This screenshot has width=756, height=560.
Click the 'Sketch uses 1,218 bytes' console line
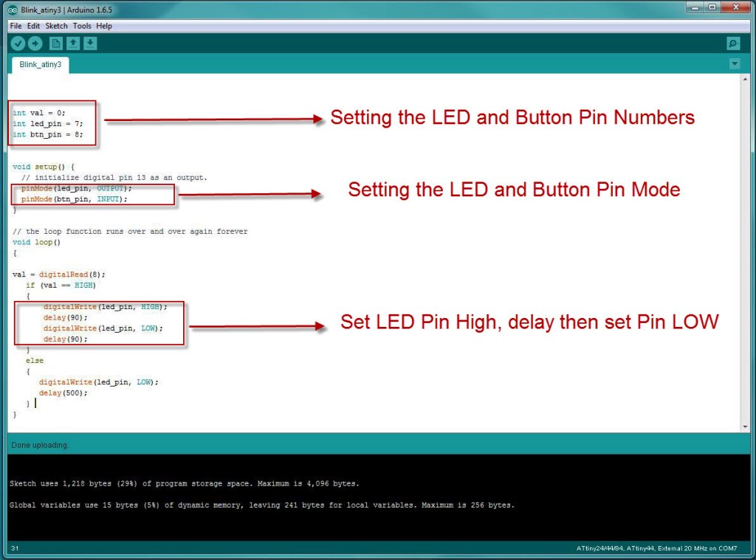pyautogui.click(x=184, y=483)
